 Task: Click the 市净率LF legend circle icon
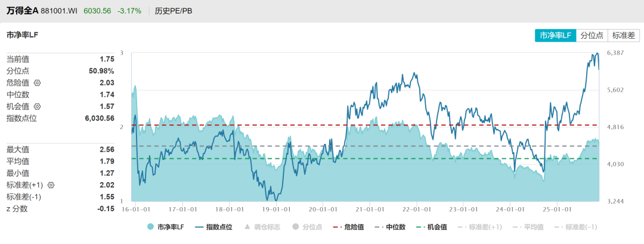[x=150, y=227]
